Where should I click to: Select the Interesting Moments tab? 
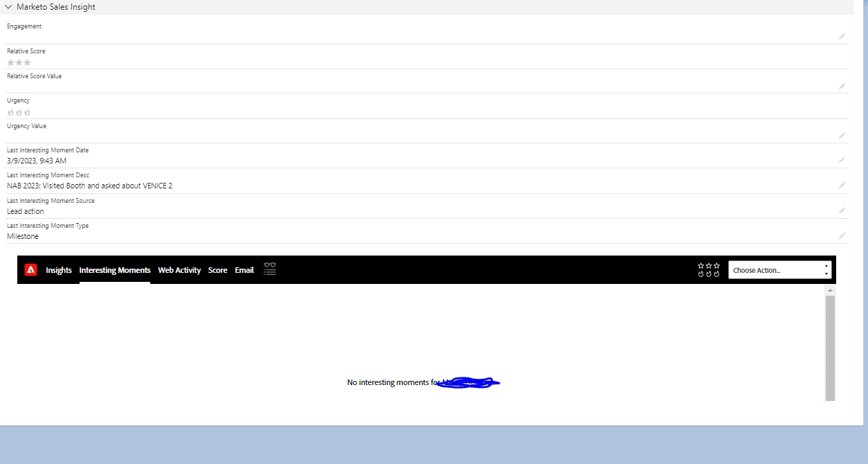[x=115, y=270]
